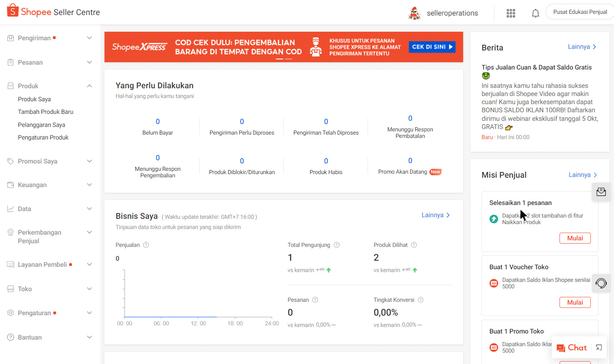Collapse the Produk menu section
This screenshot has width=614, height=364.
(x=89, y=86)
